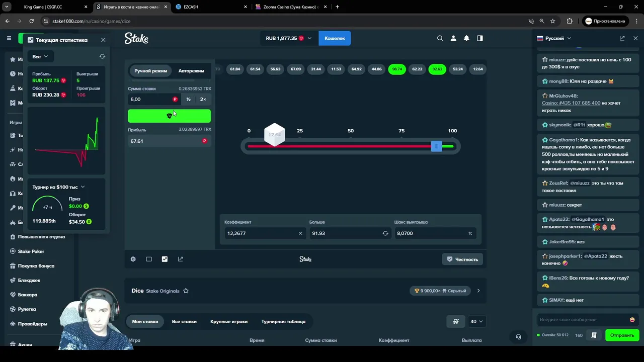Click the Прибыль profit field
The image size is (644, 362).
tap(169, 141)
